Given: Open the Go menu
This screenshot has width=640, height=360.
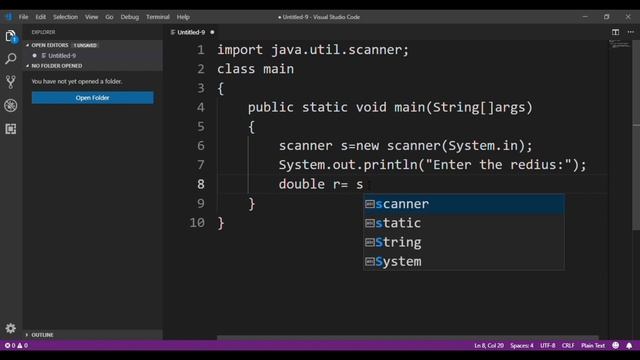Looking at the screenshot, I should pos(109,17).
